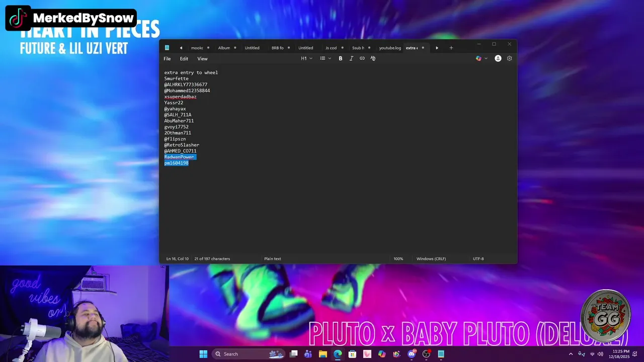Open Notepad settings gear
This screenshot has width=644, height=362.
(509, 58)
